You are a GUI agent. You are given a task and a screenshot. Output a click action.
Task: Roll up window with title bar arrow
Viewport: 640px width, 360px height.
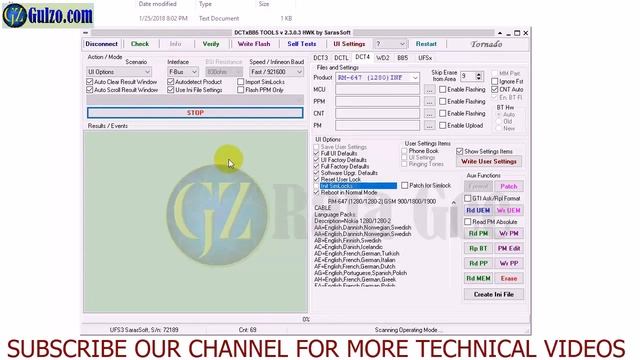500,33
